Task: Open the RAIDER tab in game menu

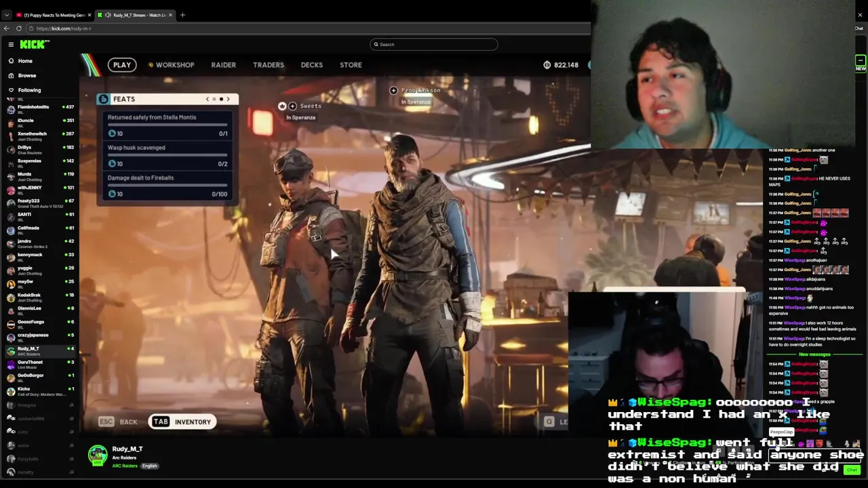Action: pos(223,65)
